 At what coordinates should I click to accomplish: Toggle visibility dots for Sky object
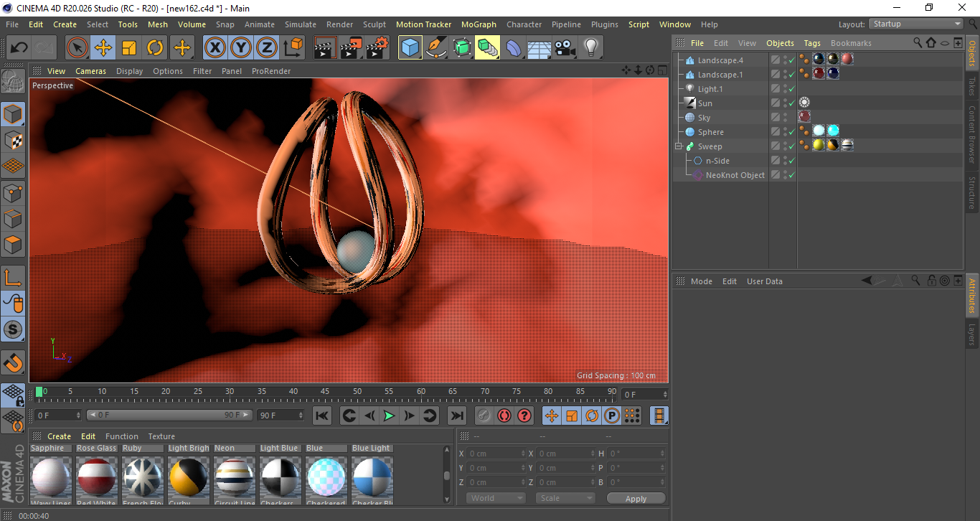785,118
